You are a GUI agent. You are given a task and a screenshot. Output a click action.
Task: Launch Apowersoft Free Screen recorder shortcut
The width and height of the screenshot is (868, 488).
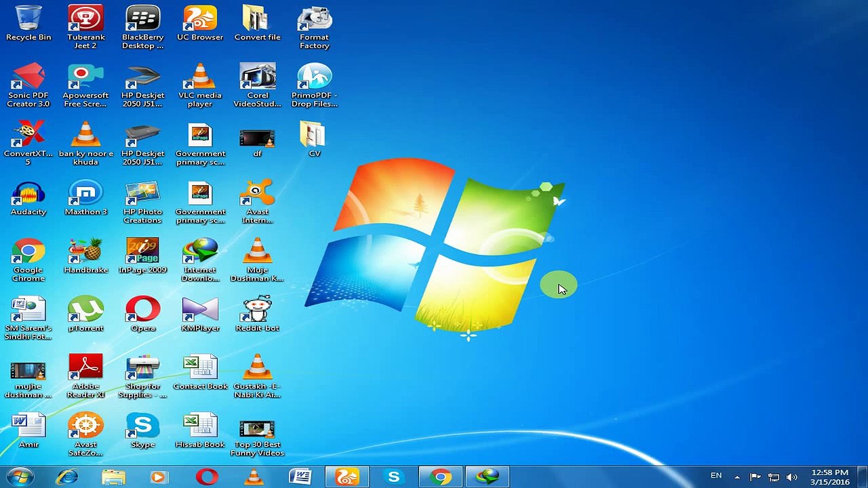pyautogui.click(x=85, y=85)
